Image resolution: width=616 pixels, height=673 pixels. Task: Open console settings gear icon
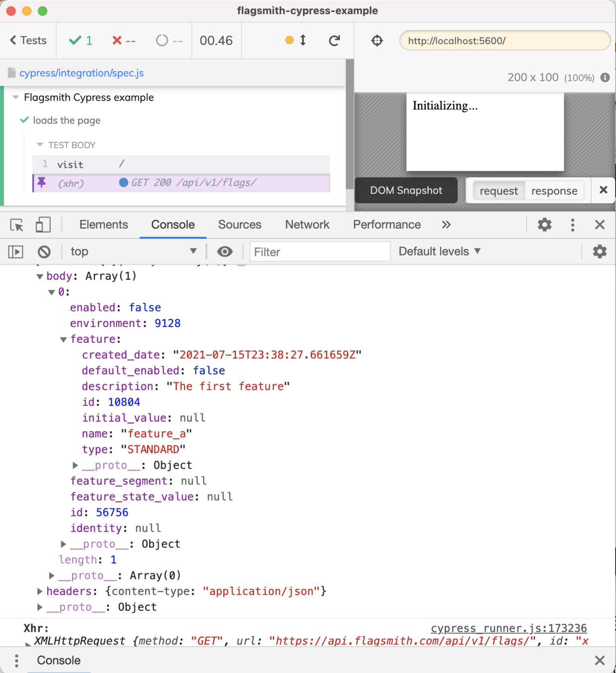point(600,251)
